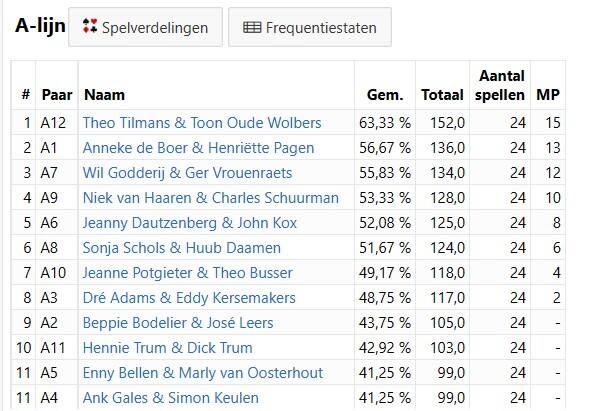Image resolution: width=591 pixels, height=411 pixels.
Task: Open Dré Adams & Eddy Kersemakers link
Action: click(x=189, y=298)
